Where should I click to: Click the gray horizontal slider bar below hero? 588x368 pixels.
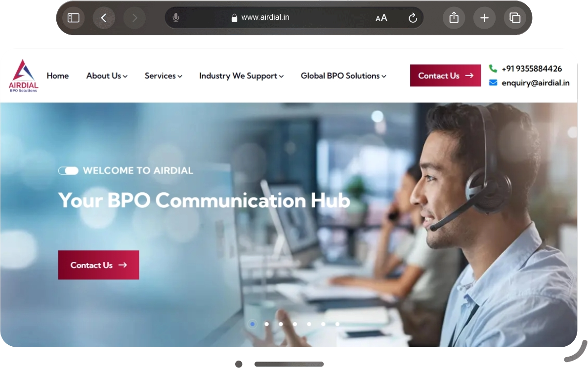point(289,364)
